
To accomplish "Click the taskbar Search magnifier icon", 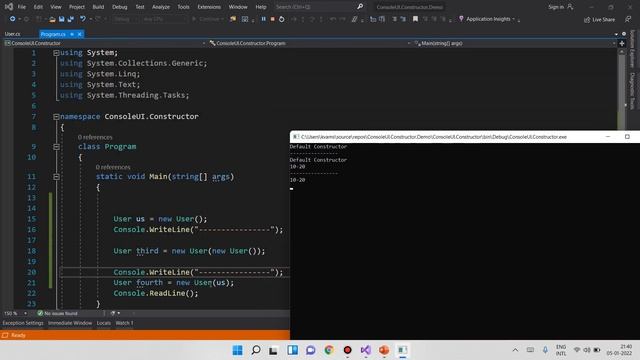I will (256, 350).
